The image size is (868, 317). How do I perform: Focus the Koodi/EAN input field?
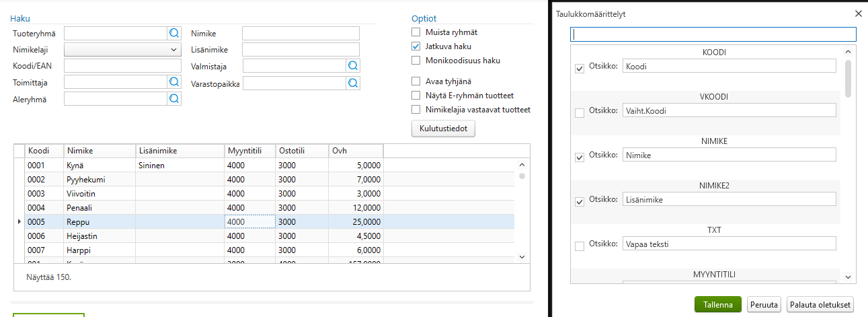coord(122,66)
